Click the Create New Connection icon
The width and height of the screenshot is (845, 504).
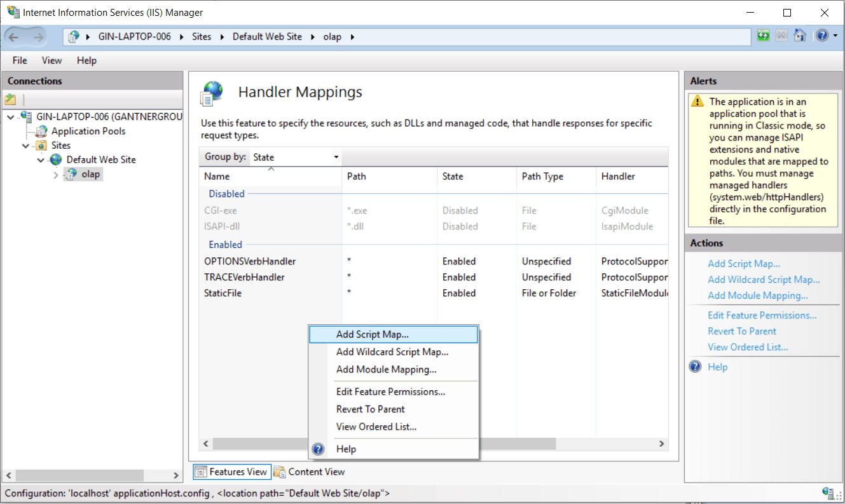(10, 99)
